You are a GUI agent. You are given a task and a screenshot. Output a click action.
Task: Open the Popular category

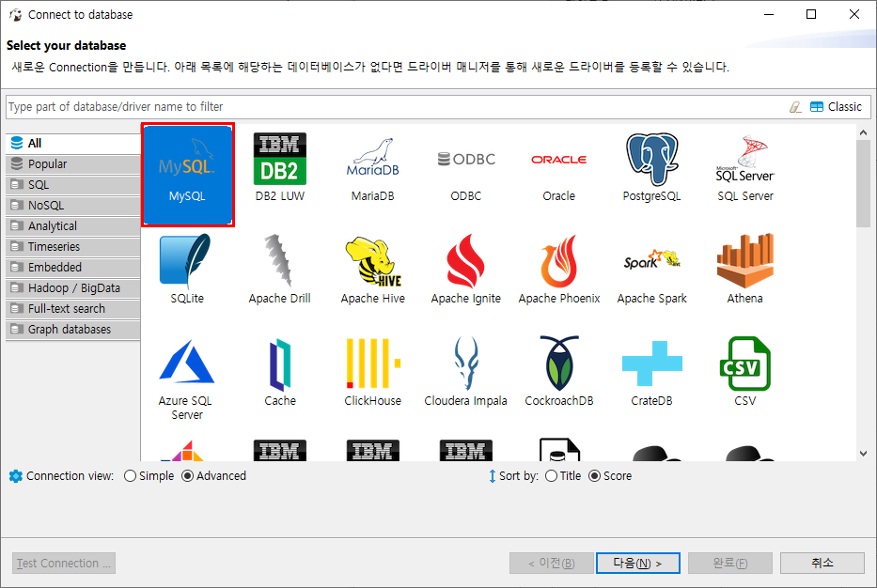[73, 163]
